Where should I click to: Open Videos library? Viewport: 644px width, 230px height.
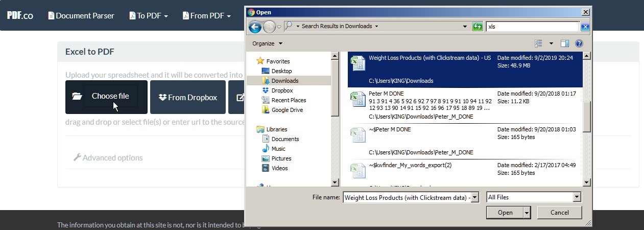(280, 168)
